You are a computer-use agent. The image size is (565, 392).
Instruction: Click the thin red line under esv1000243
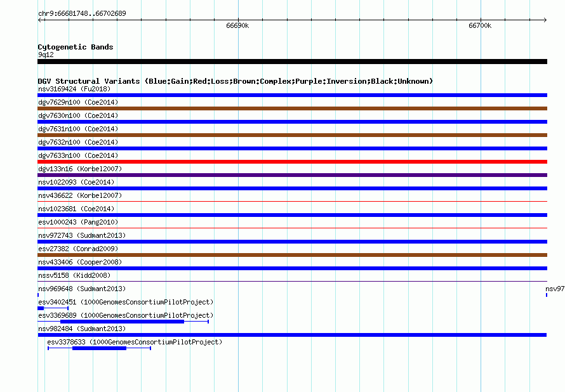(x=292, y=228)
